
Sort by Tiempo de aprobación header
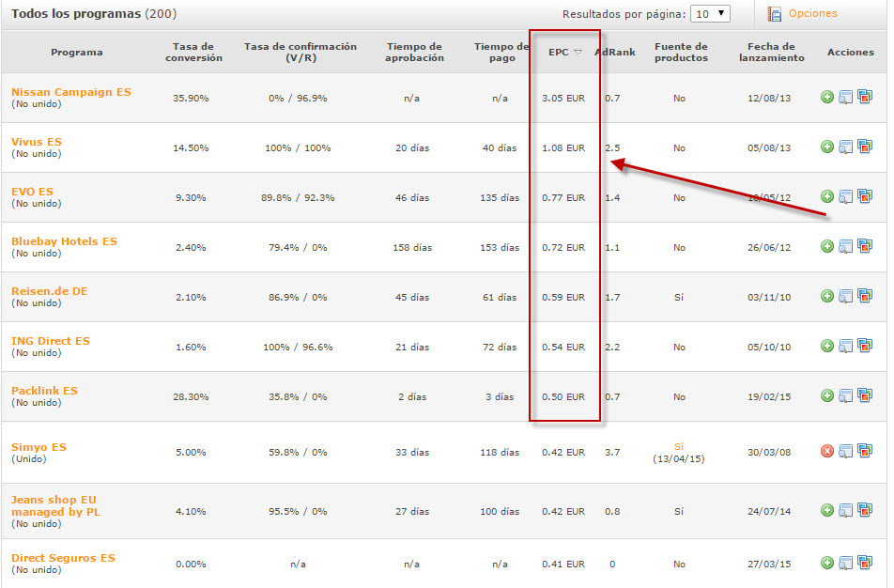pyautogui.click(x=414, y=52)
